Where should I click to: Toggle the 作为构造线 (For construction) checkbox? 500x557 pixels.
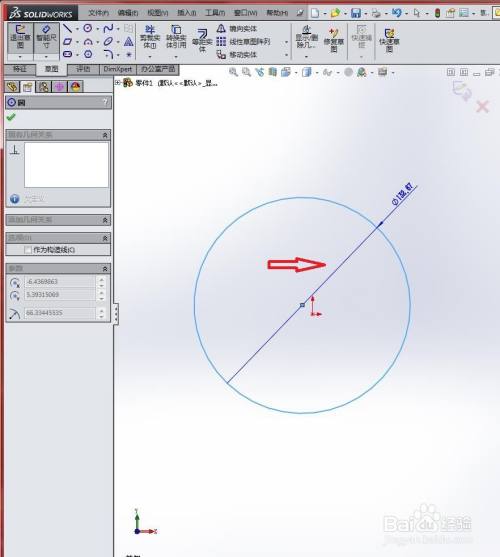[x=28, y=250]
